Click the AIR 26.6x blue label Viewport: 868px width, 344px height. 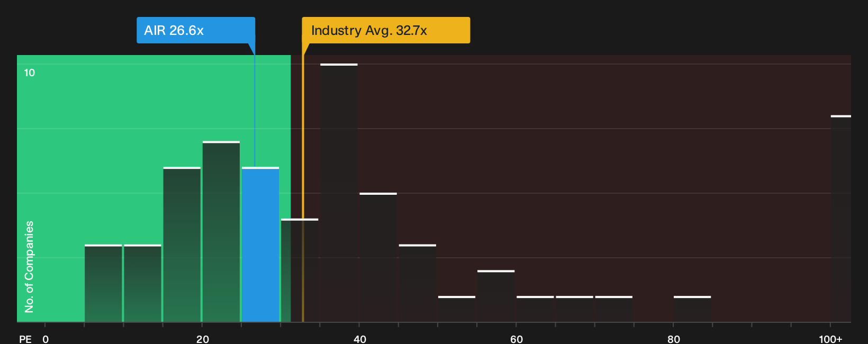point(196,30)
